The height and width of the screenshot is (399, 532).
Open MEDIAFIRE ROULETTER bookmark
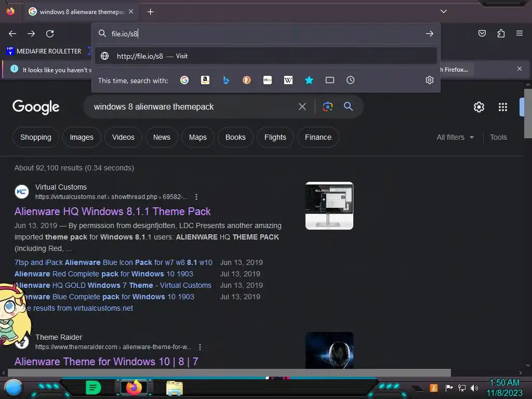point(44,51)
